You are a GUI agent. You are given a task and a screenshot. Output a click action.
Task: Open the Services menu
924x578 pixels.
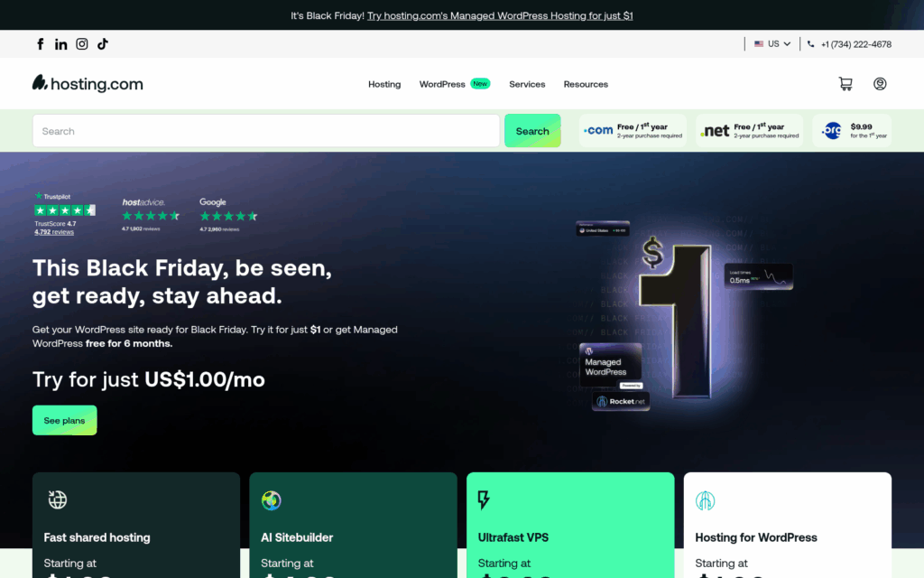coord(527,84)
